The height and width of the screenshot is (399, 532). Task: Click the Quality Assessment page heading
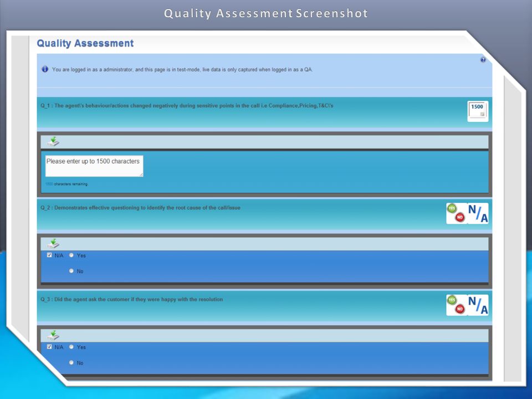pyautogui.click(x=85, y=43)
